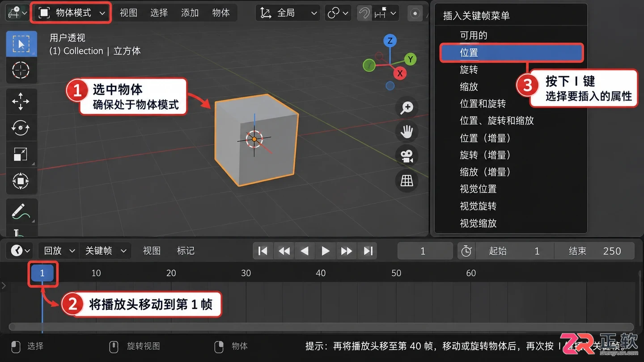
Task: Select the Cursor tool
Action: (21, 70)
